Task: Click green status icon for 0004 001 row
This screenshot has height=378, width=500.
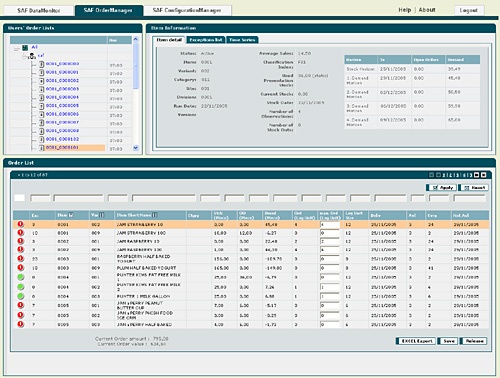Action: [21, 277]
